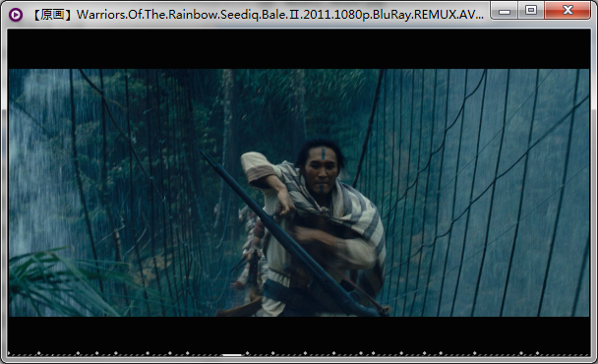Click the white playhead on the seek bar

point(232,355)
